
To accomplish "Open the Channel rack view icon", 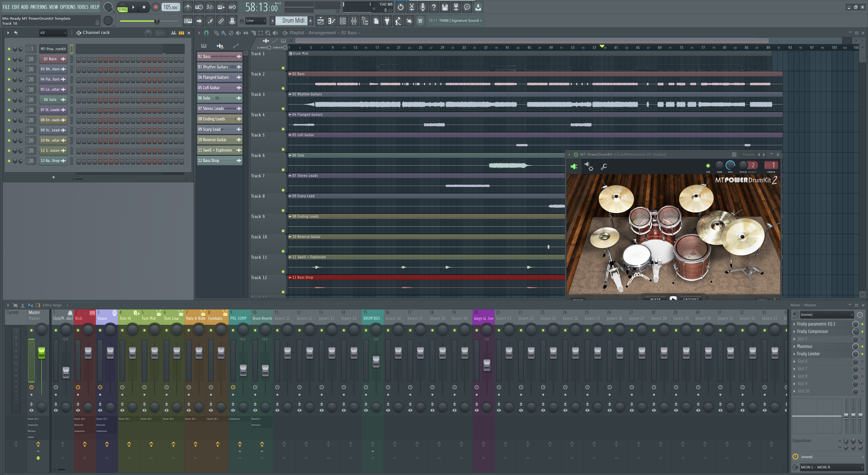I will tap(343, 21).
